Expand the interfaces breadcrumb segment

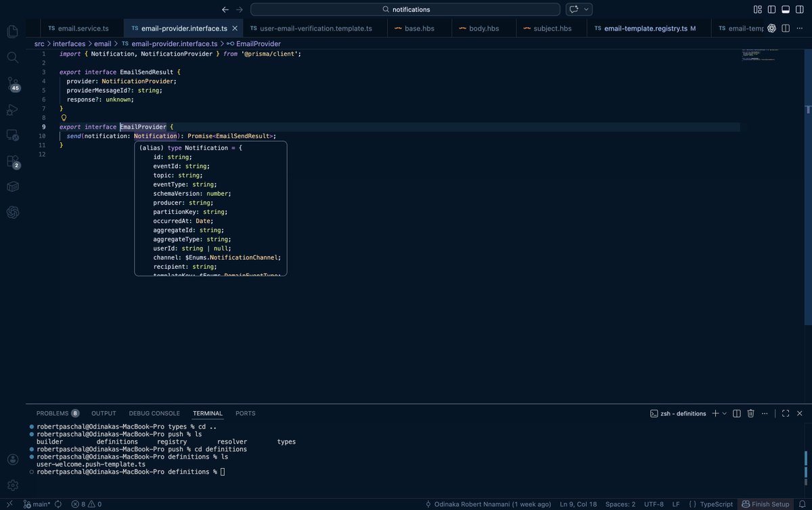(x=69, y=43)
